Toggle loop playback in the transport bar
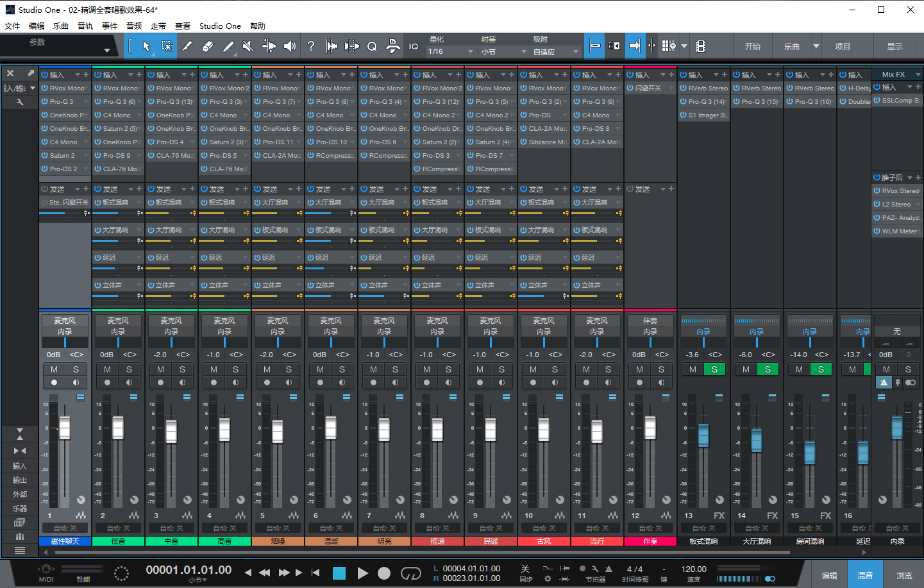This screenshot has width=924, height=588. [x=410, y=574]
